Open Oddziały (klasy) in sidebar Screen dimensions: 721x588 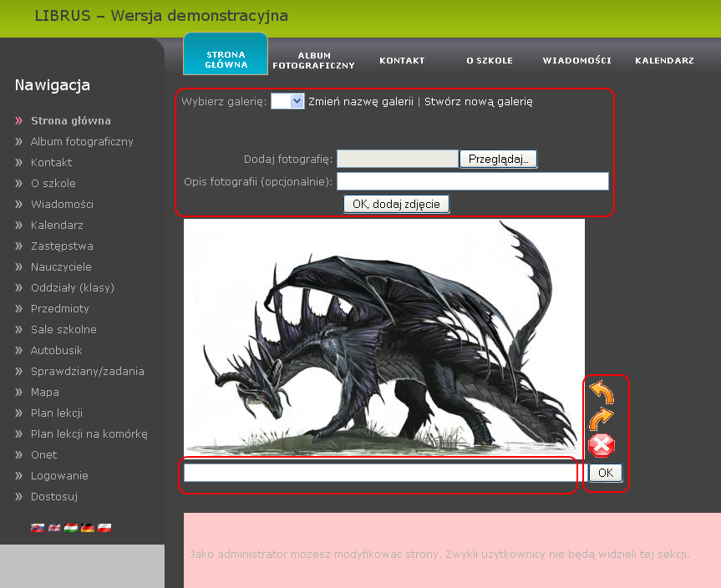(x=73, y=288)
